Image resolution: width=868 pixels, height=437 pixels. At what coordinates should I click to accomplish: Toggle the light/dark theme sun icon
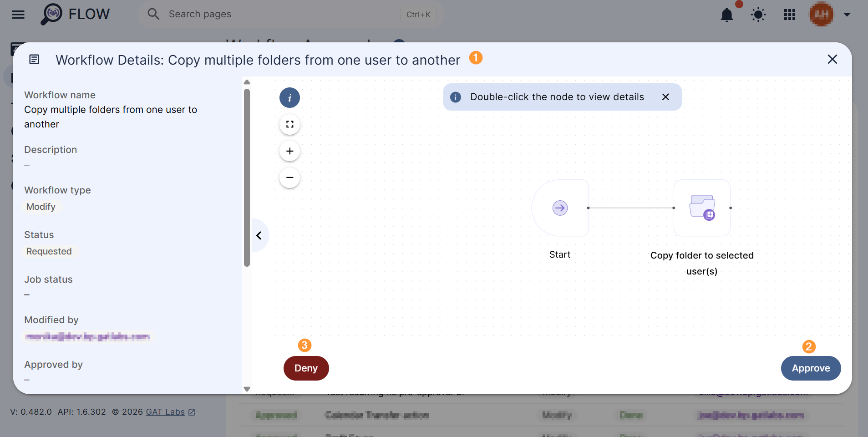[x=758, y=15]
